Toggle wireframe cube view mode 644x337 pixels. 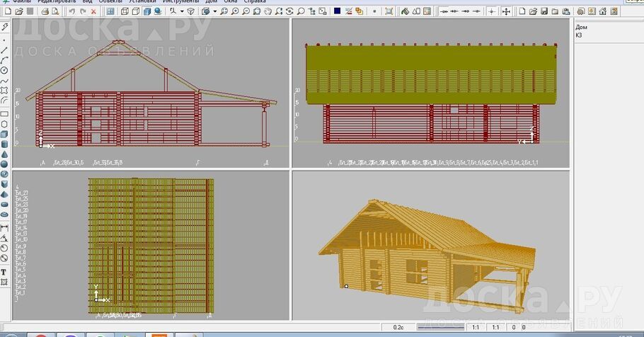(x=125, y=11)
